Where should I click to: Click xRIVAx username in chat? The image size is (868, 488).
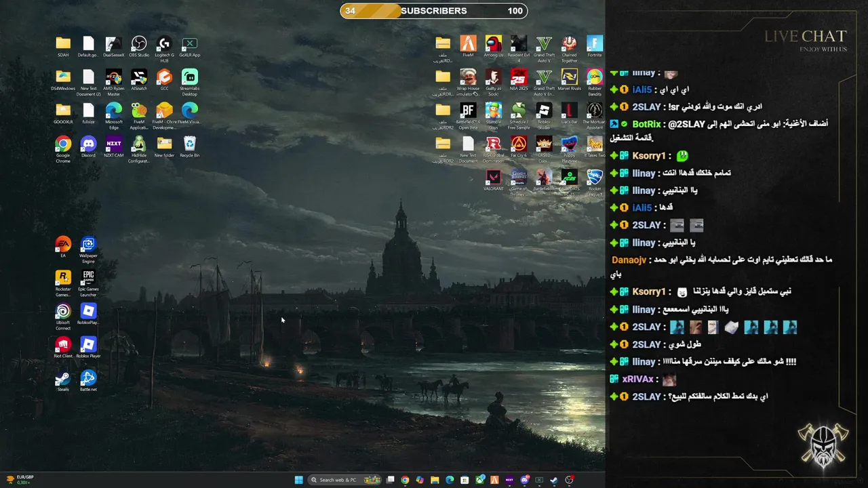[x=637, y=380]
